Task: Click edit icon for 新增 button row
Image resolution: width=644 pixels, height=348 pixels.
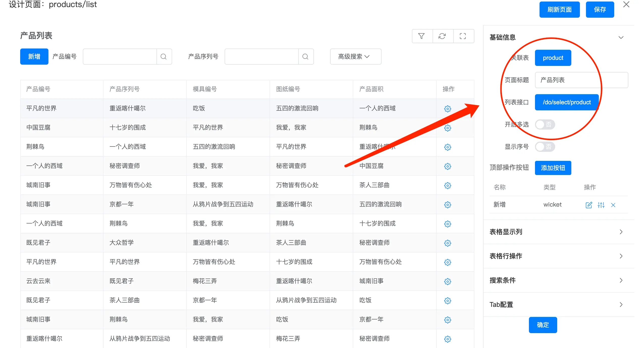Action: click(x=588, y=205)
